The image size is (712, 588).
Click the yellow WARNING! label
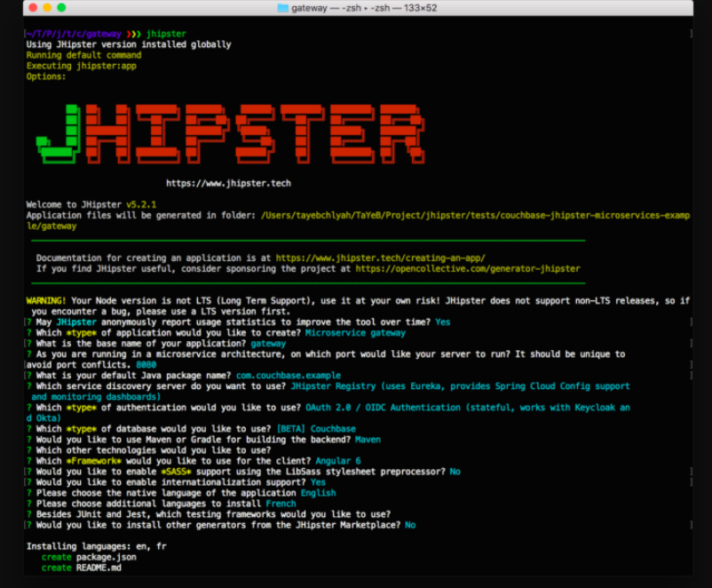point(47,301)
